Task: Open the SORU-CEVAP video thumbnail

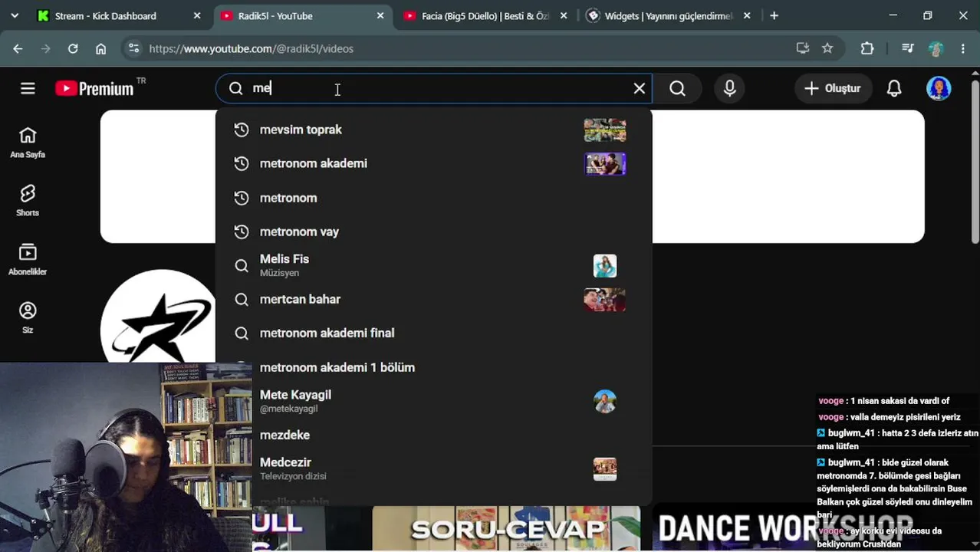Action: pos(506,528)
